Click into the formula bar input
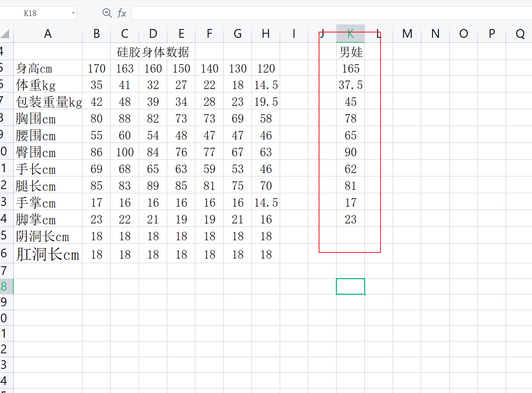Viewport: 532px width, 393px height. (328, 13)
